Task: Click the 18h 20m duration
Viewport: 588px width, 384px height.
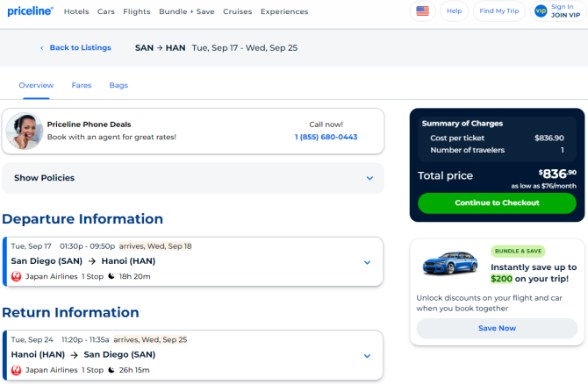Action: [x=134, y=276]
